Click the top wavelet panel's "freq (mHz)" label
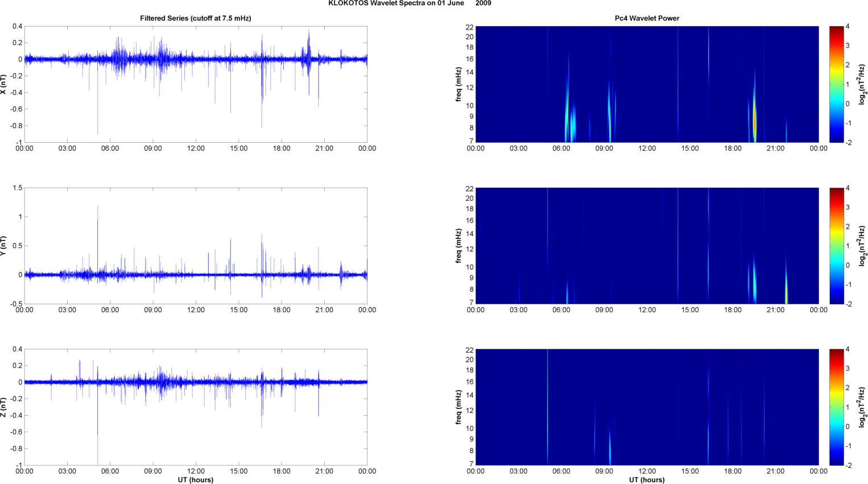This screenshot has width=868, height=484. click(x=458, y=84)
